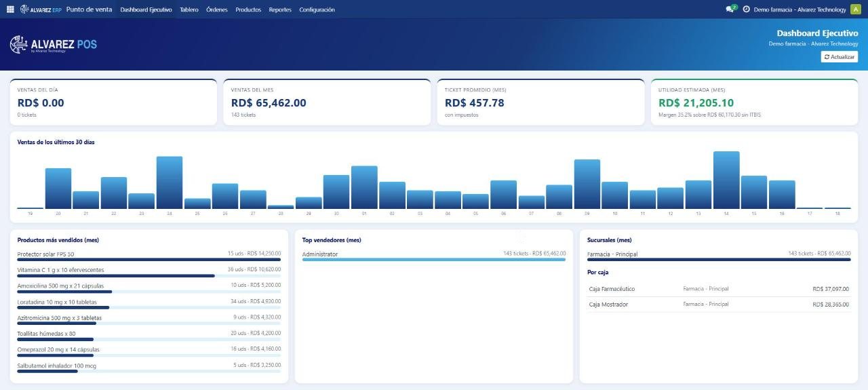Select Protector solar FPS 50 product name
Viewport: 868px width, 390px height.
[x=45, y=254]
